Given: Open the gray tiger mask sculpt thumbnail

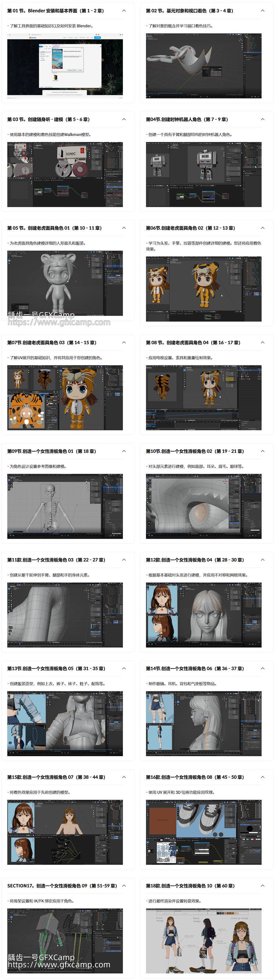Looking at the screenshot, I should pyautogui.click(x=65, y=283).
